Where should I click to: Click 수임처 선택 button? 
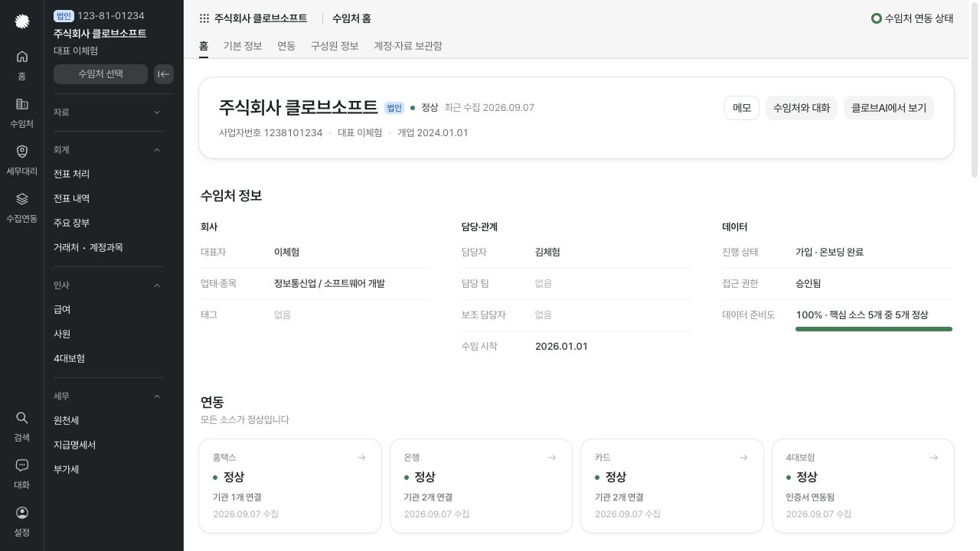[x=100, y=74]
